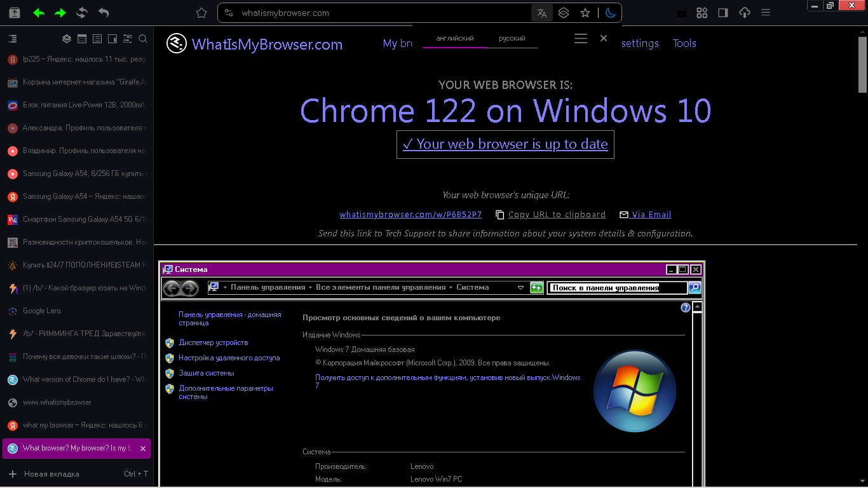Click the green back arrow in browser toolbar
Image resolution: width=868 pixels, height=488 pixels.
39,13
